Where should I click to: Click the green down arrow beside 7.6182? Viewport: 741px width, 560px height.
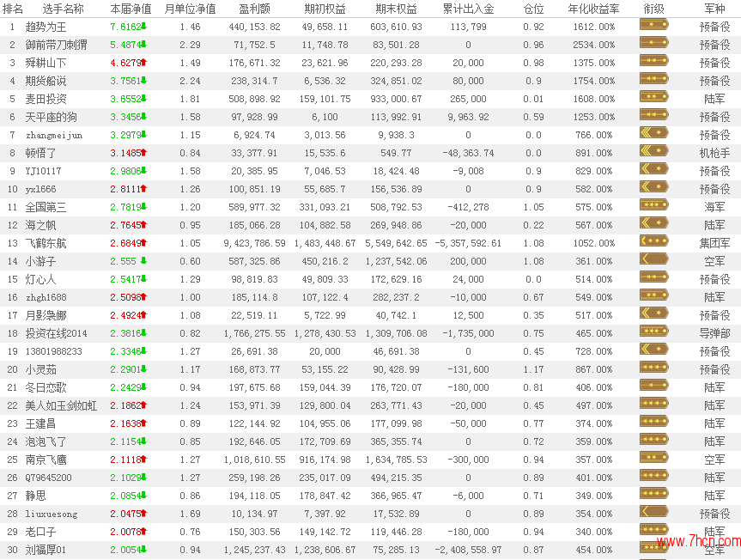tap(143, 27)
